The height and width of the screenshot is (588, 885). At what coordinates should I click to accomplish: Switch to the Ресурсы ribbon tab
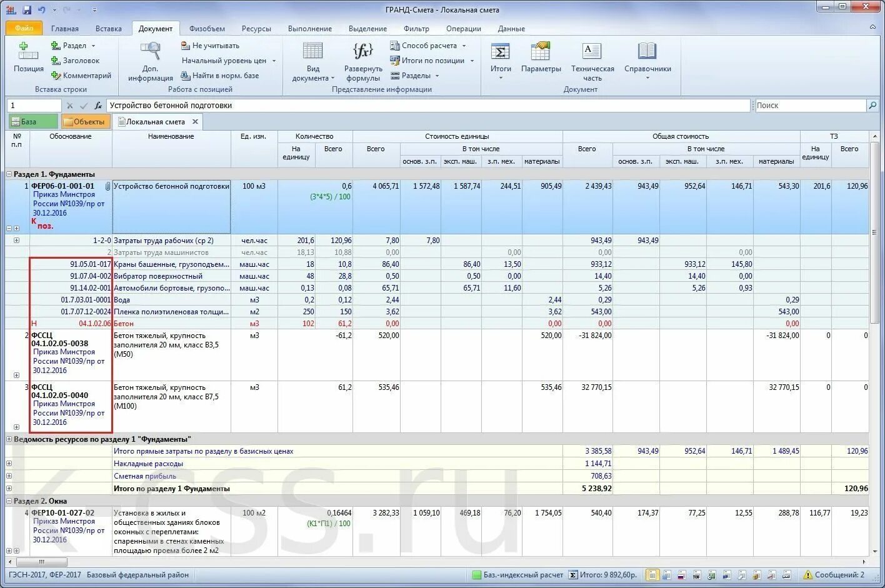pos(256,29)
